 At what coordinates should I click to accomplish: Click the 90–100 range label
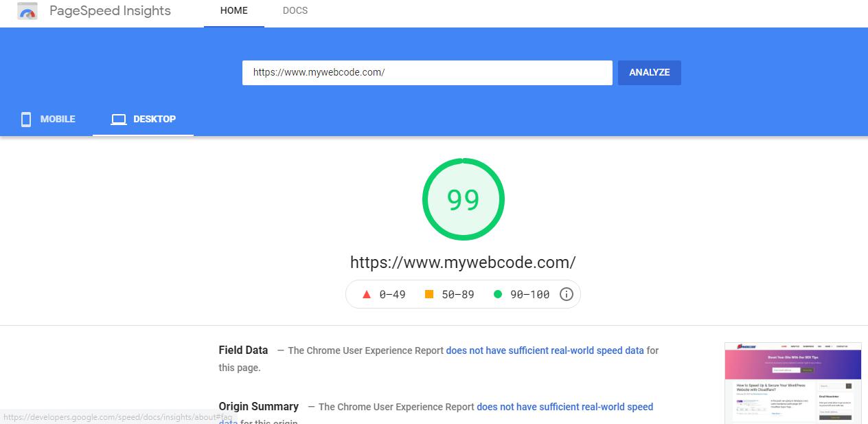pos(530,295)
